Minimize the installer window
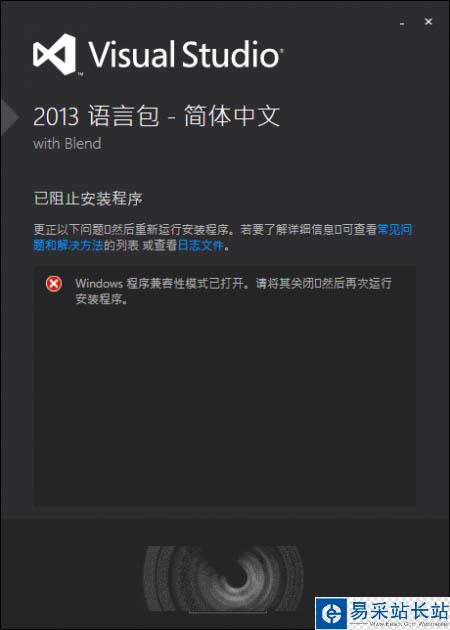 (402, 24)
